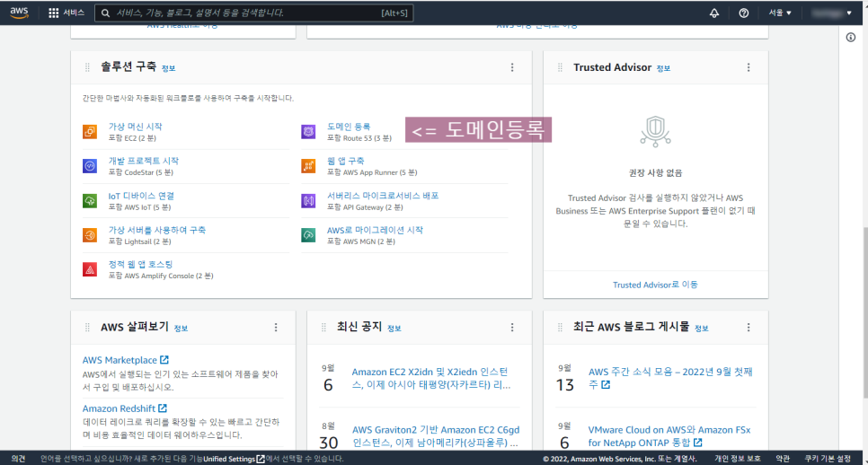Image resolution: width=868 pixels, height=465 pixels.
Task: Grab the drag handle of 솔루션 구축 widget
Action: pyautogui.click(x=87, y=67)
